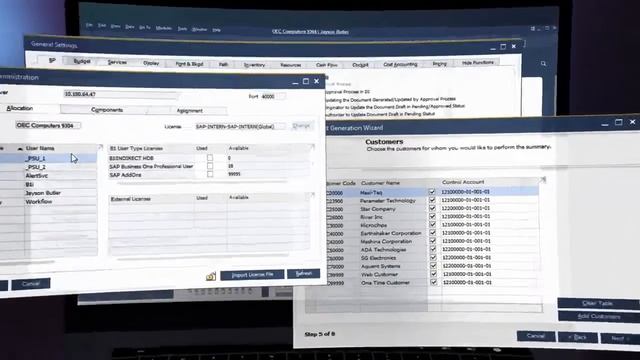640x360 pixels.
Task: Maximize the B1 User Type License table
Action: coord(312,147)
